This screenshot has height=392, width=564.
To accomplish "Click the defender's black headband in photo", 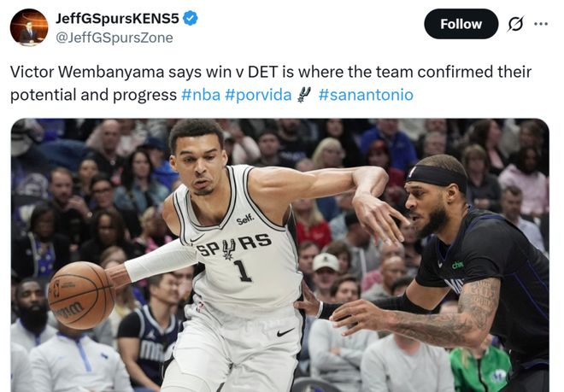I will tap(437, 178).
